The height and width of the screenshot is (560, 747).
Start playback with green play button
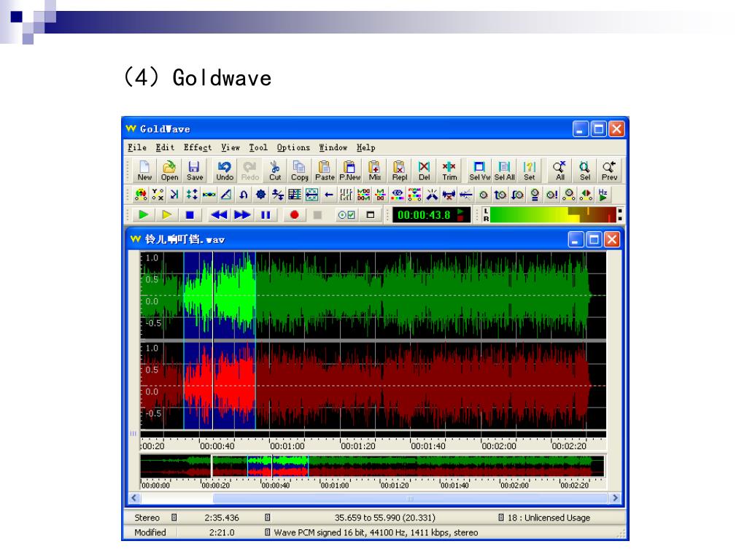coord(143,215)
